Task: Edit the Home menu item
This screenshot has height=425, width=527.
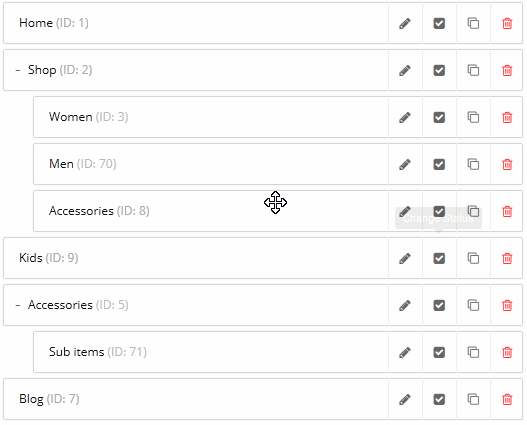Action: 405,24
